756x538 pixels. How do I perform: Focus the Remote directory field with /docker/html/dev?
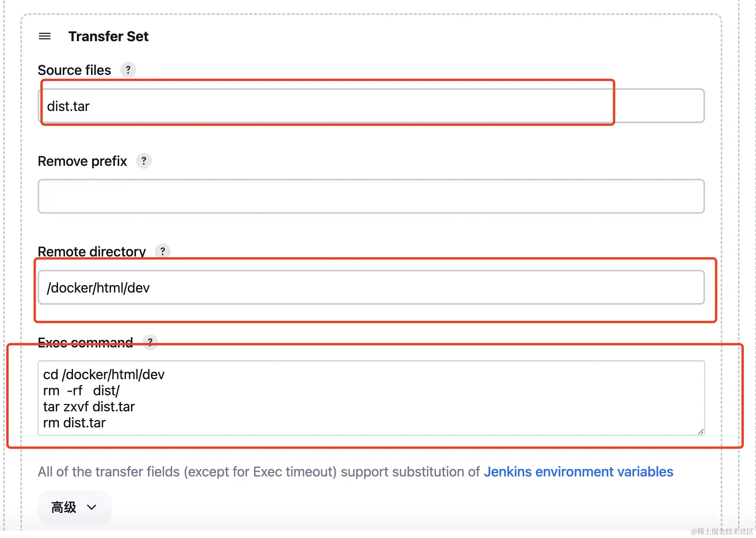coord(371,287)
